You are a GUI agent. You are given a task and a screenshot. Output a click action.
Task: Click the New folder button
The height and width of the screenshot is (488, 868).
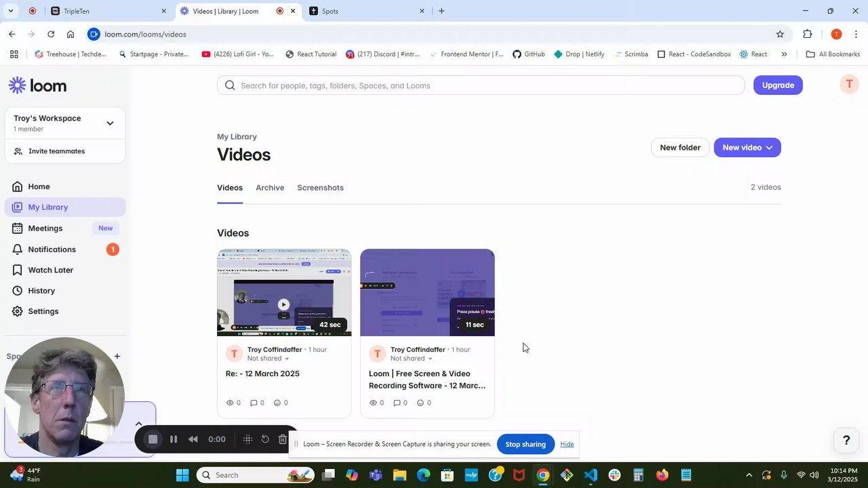pos(680,148)
